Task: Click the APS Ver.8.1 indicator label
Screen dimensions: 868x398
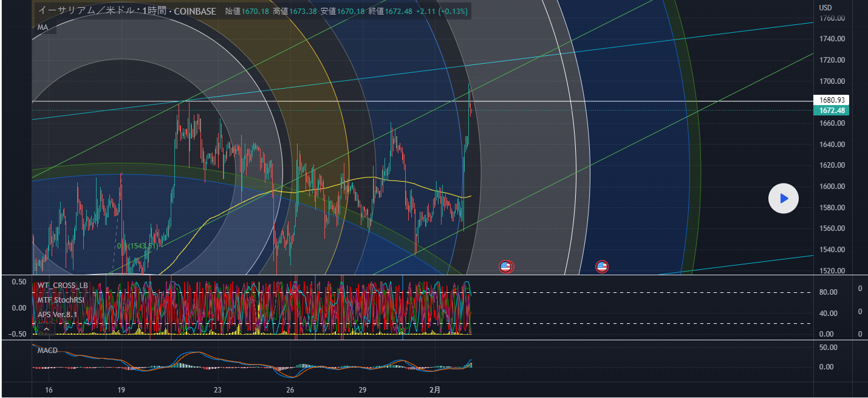Action: click(57, 315)
